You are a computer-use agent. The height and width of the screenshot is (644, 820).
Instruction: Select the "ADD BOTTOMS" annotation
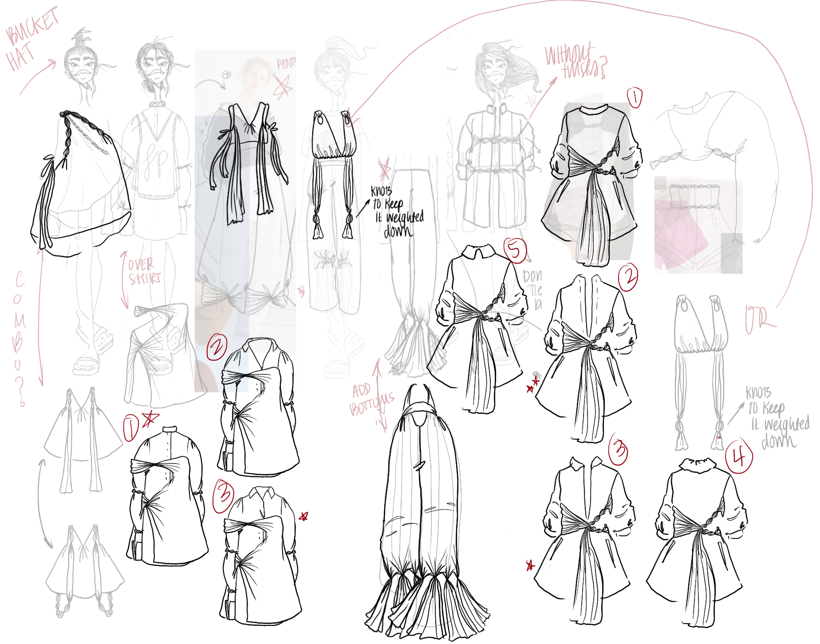point(372,400)
